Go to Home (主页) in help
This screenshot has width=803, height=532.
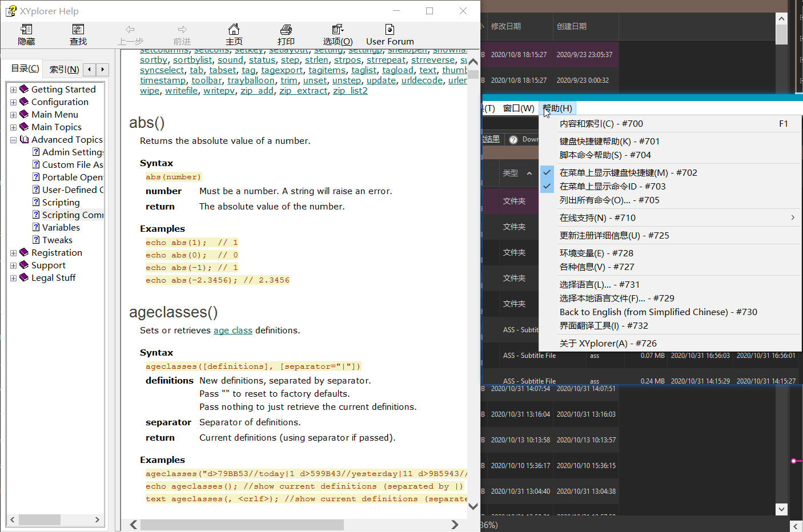(234, 30)
